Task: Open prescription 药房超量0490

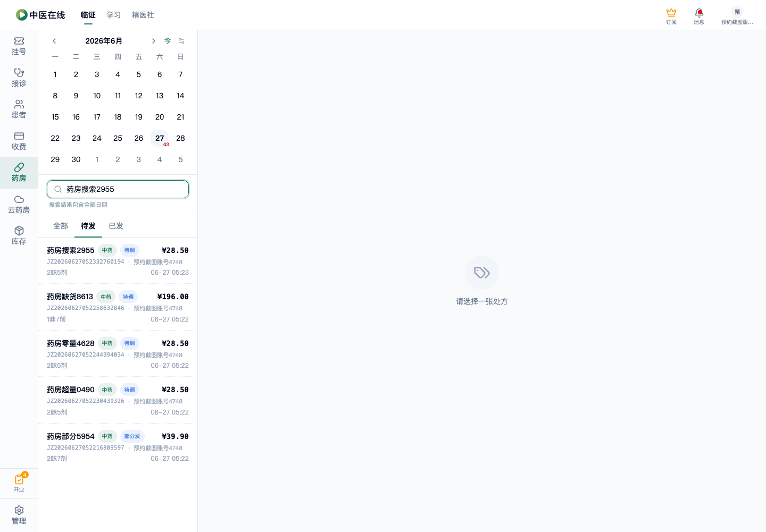Action: [118, 400]
